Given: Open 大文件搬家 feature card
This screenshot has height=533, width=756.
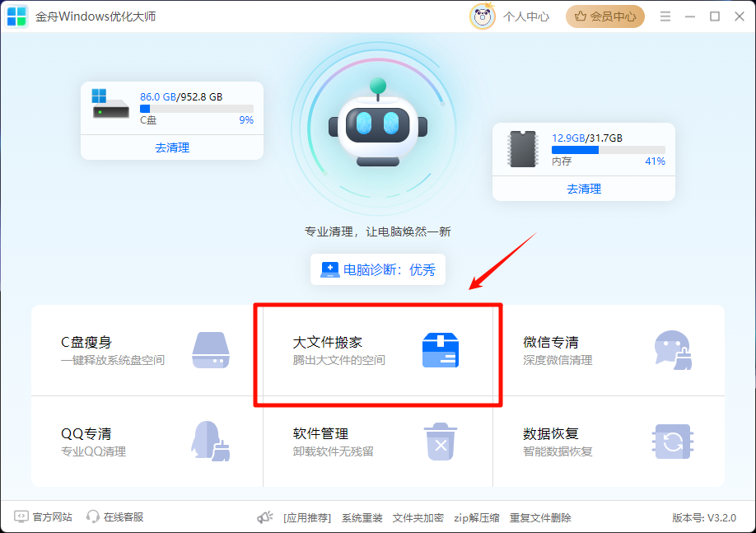Looking at the screenshot, I should [x=378, y=350].
